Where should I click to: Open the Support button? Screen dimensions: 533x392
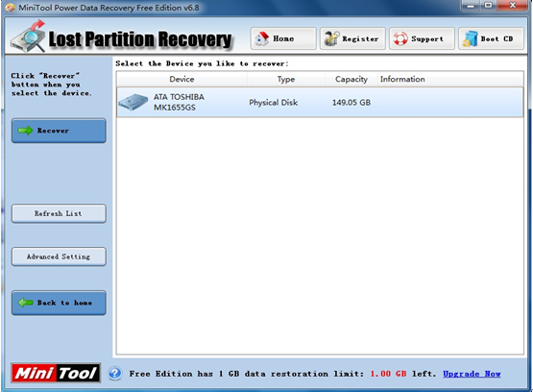[422, 38]
